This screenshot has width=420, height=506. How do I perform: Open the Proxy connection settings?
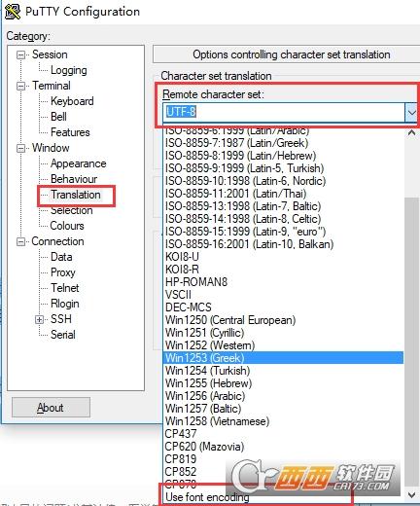pos(63,272)
